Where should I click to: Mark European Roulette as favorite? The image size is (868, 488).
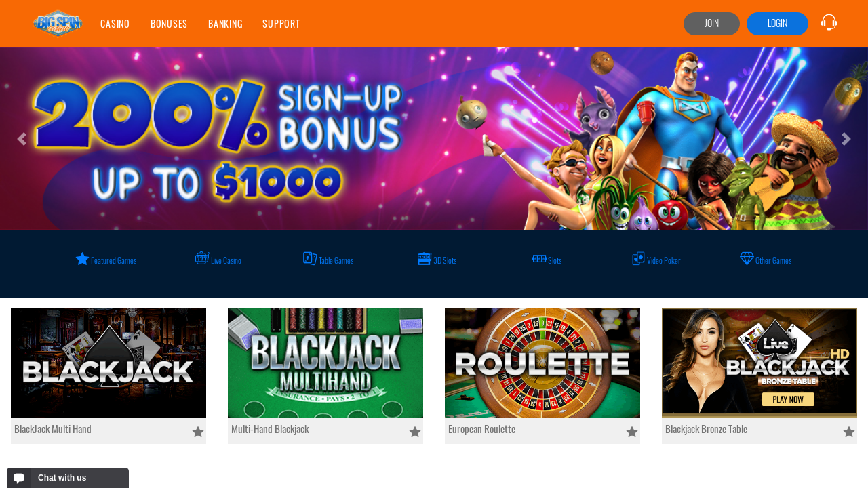point(632,432)
